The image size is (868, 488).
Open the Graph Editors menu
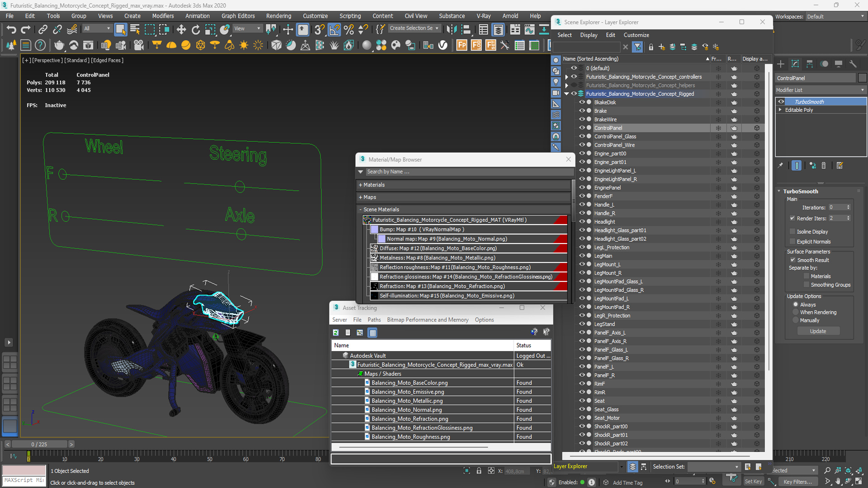point(238,16)
